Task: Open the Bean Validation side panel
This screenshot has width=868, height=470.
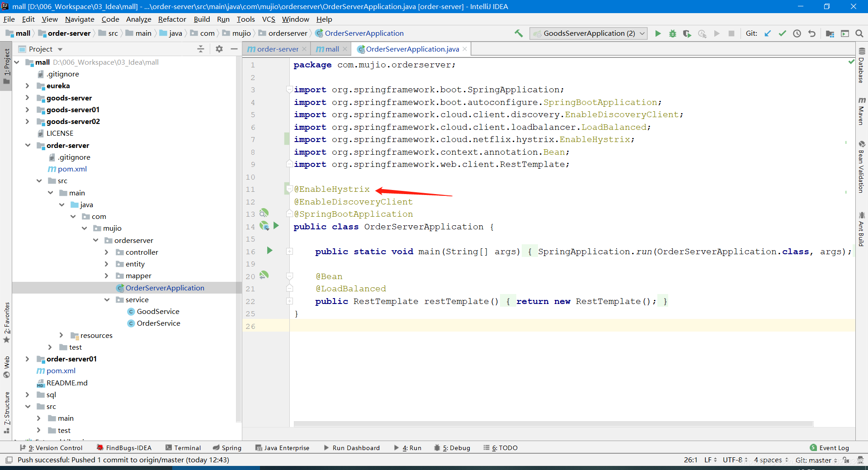Action: 862,167
